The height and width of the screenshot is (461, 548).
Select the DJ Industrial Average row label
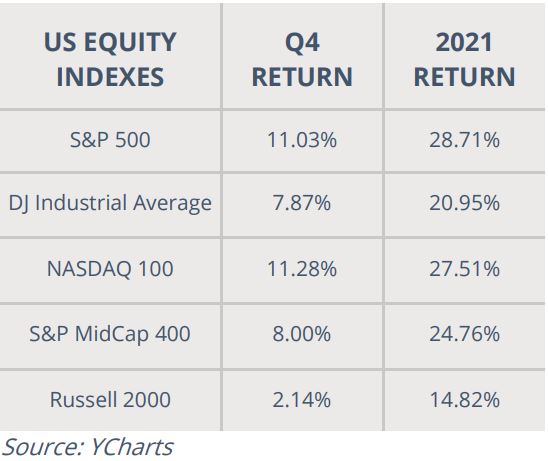click(110, 203)
